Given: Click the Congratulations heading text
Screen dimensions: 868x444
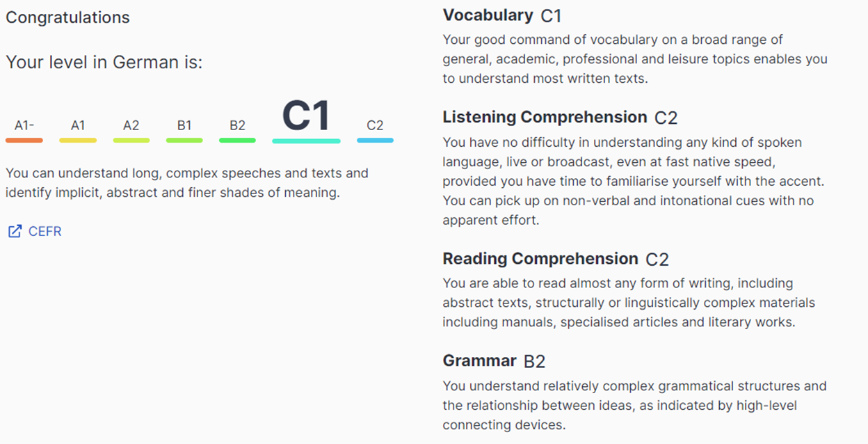Looking at the screenshot, I should pos(67,17).
